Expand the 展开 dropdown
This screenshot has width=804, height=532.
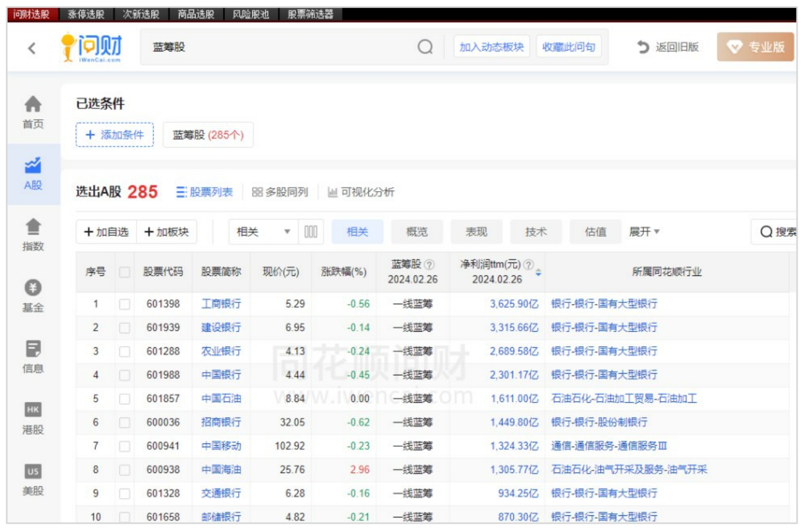coord(644,232)
